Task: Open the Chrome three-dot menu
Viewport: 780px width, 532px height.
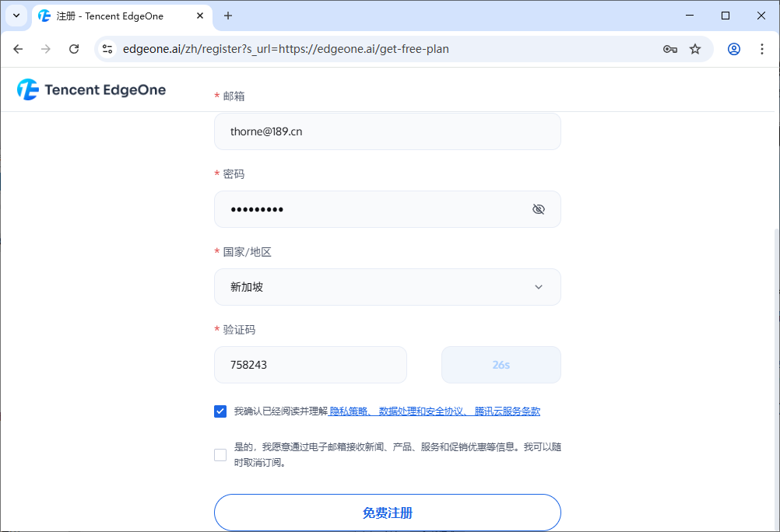Action: pyautogui.click(x=761, y=49)
